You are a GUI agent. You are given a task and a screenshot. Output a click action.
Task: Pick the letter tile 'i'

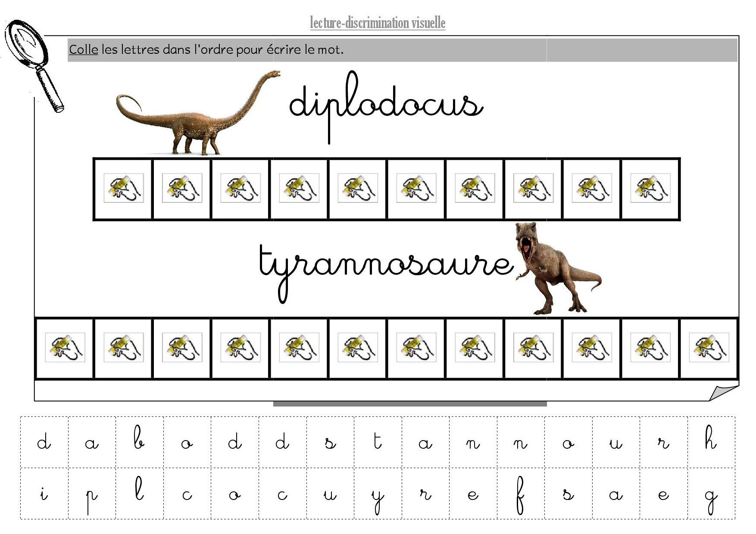tap(44, 493)
